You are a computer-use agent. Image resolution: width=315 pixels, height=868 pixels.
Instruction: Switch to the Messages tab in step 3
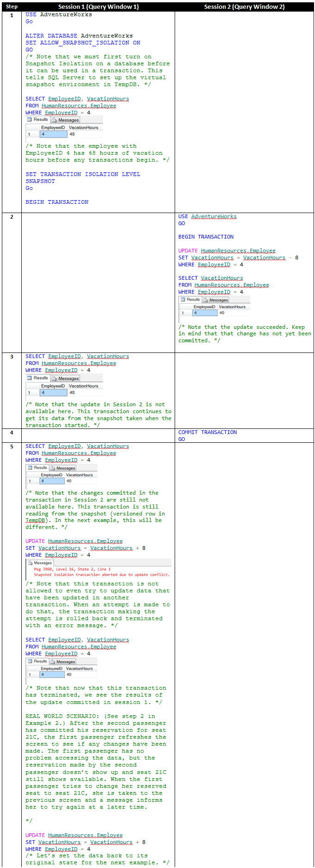[65, 378]
